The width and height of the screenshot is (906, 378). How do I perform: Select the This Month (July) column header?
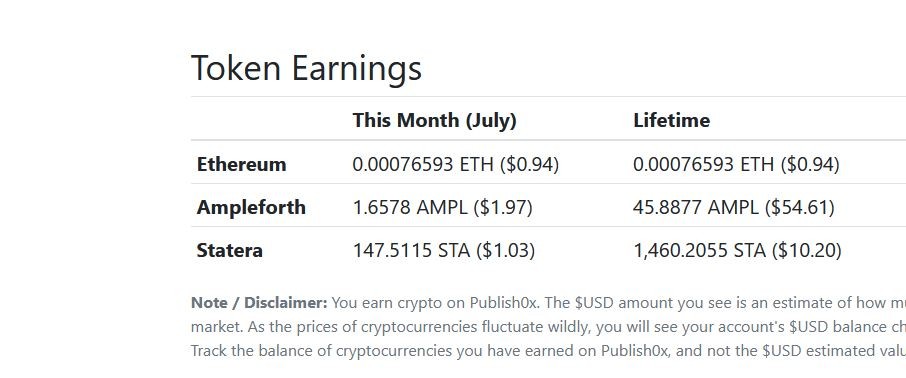tap(435, 120)
